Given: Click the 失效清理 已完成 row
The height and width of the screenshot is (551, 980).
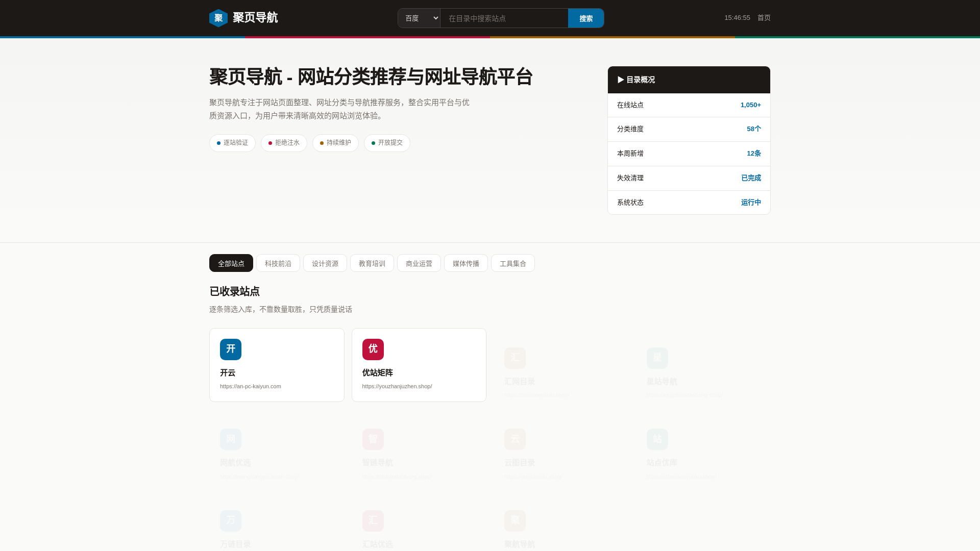Looking at the screenshot, I should pos(689,178).
